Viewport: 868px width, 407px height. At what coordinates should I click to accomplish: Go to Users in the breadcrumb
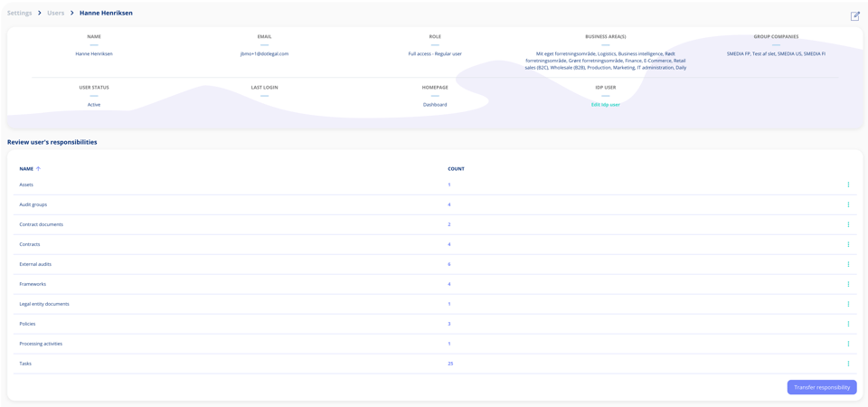56,12
